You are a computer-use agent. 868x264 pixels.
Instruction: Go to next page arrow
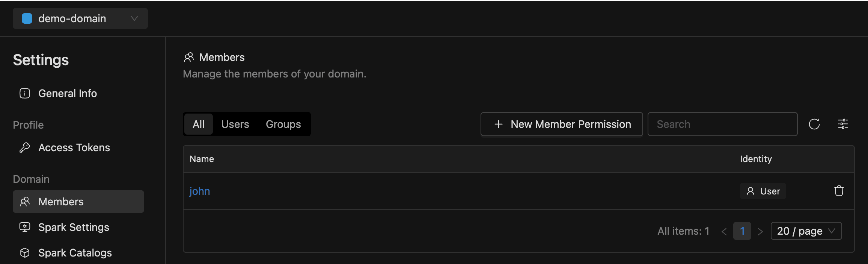click(x=760, y=231)
